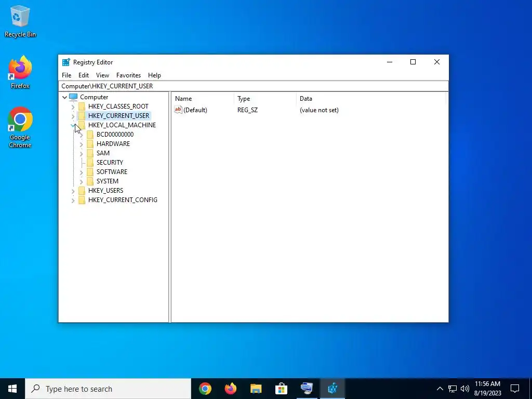Collapse the Computer root node
Image resolution: width=532 pixels, height=399 pixels.
(x=64, y=97)
